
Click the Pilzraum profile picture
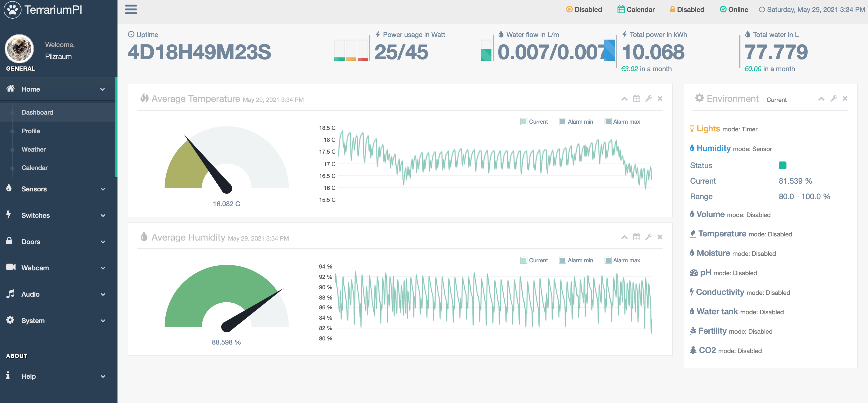click(19, 49)
